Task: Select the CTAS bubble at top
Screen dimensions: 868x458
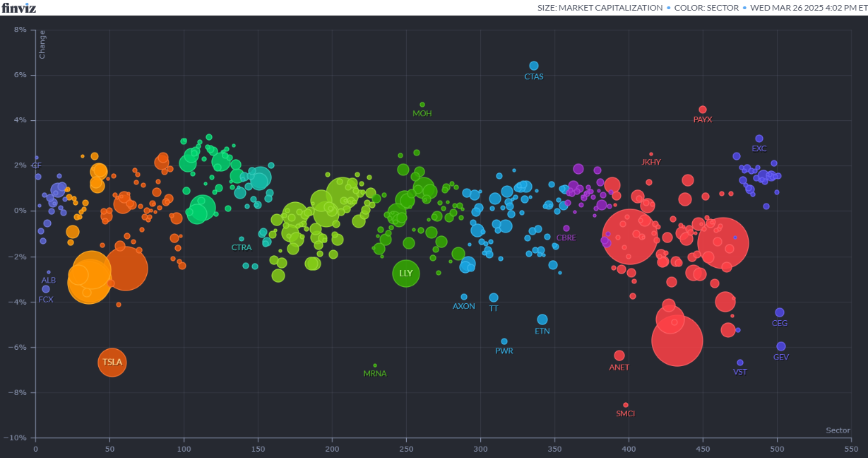Action: (x=534, y=66)
